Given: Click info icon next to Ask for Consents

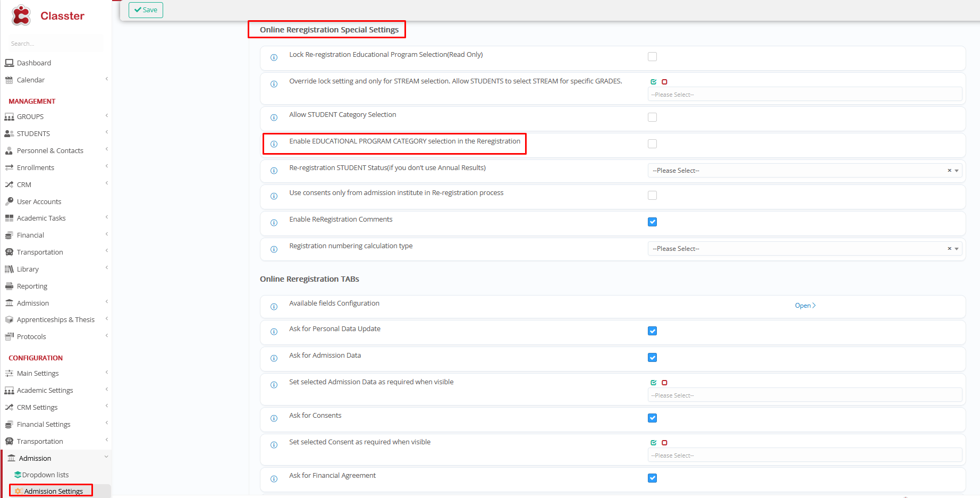Looking at the screenshot, I should click(x=274, y=418).
